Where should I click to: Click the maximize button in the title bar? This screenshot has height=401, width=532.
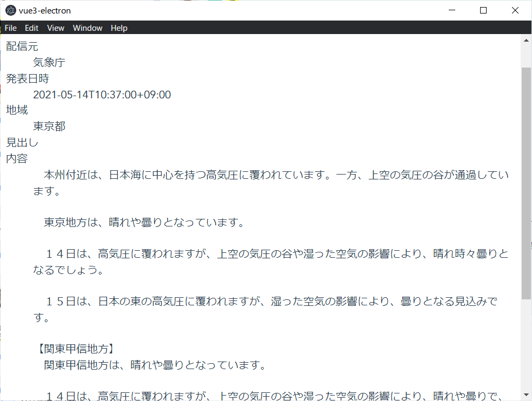pos(483,10)
